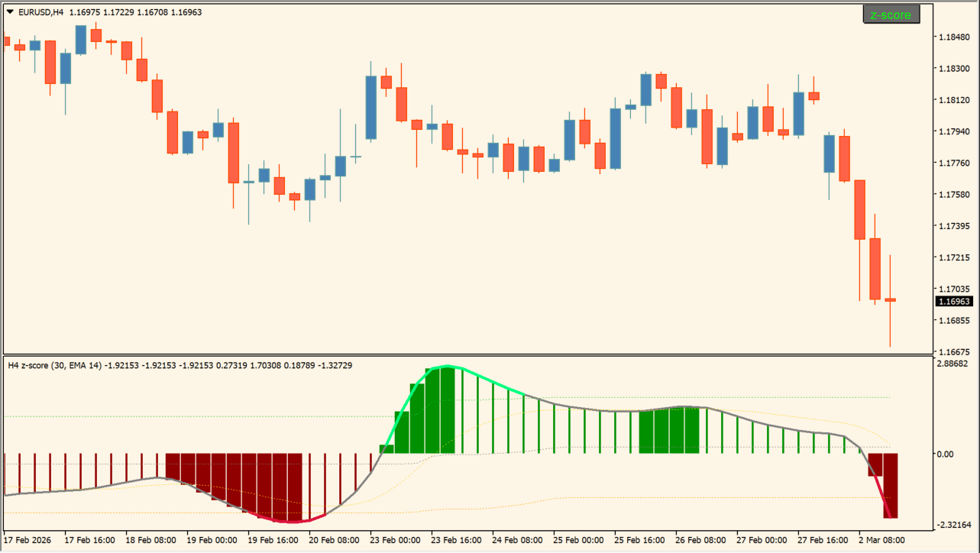Select the 17 Feb 2026 date label
Screen dimensions: 980x553
(29, 540)
